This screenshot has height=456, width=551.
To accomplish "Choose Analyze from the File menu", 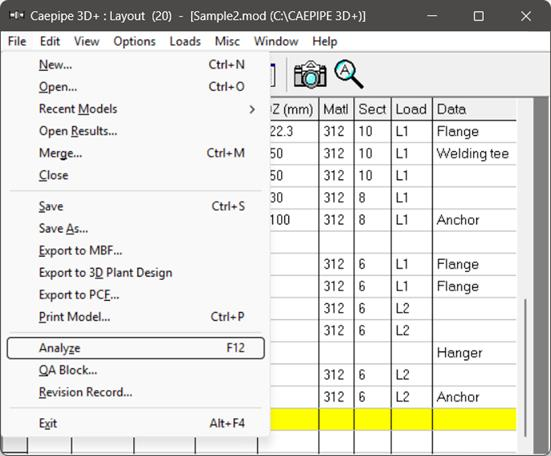I will (x=136, y=348).
